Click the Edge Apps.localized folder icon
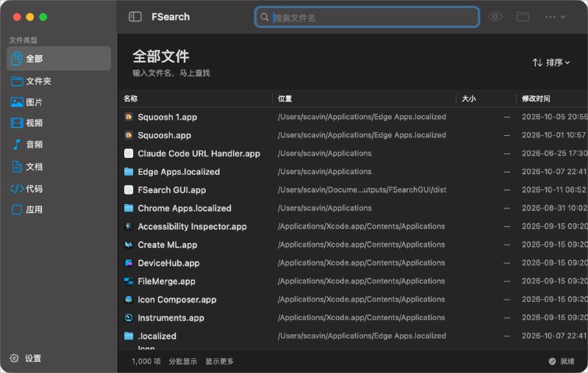 129,172
